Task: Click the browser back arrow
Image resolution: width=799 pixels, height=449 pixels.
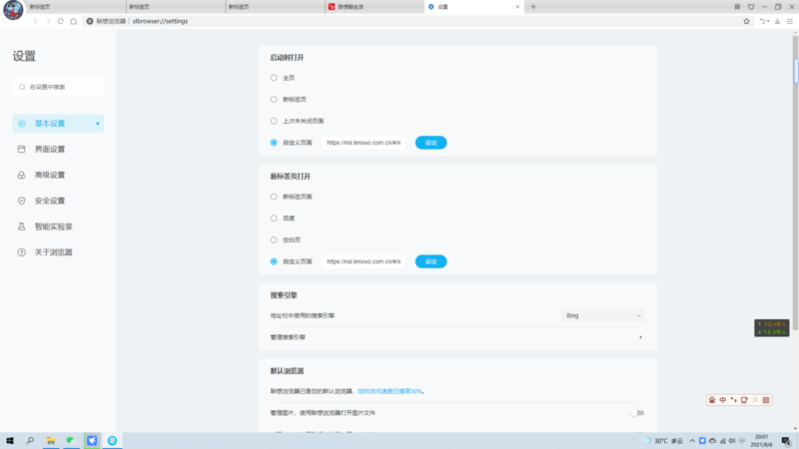Action: pyautogui.click(x=36, y=21)
